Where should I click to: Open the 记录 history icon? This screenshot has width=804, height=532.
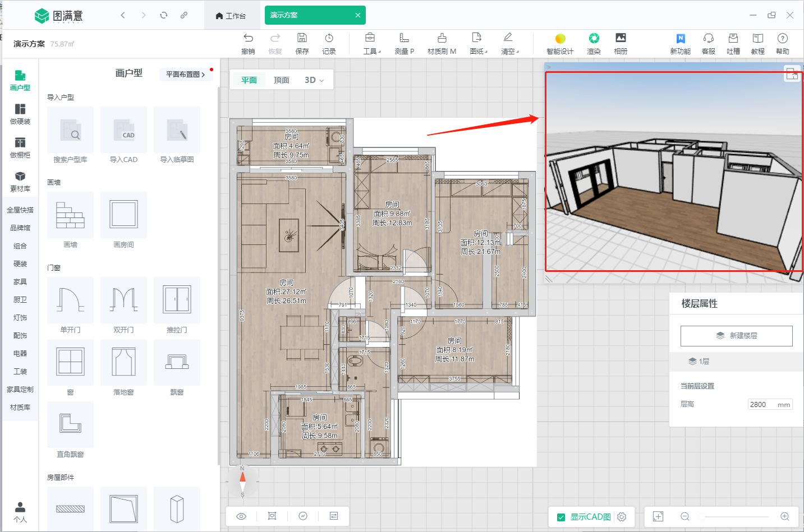click(329, 38)
